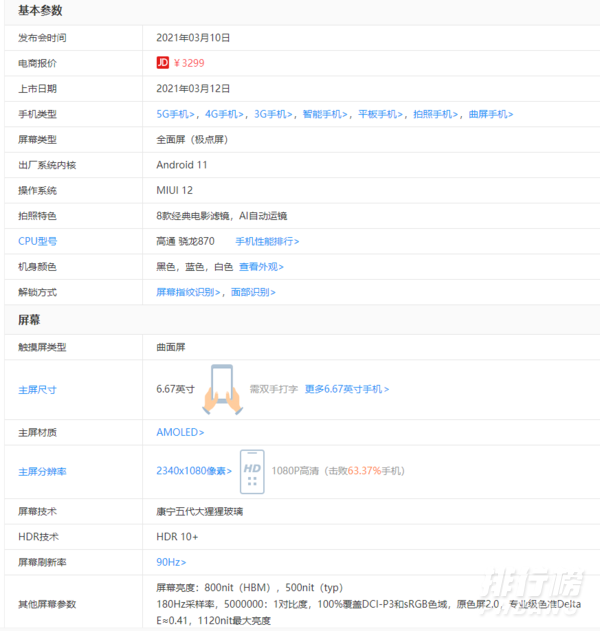Open the 2340x1080像素 resolution link

point(194,471)
